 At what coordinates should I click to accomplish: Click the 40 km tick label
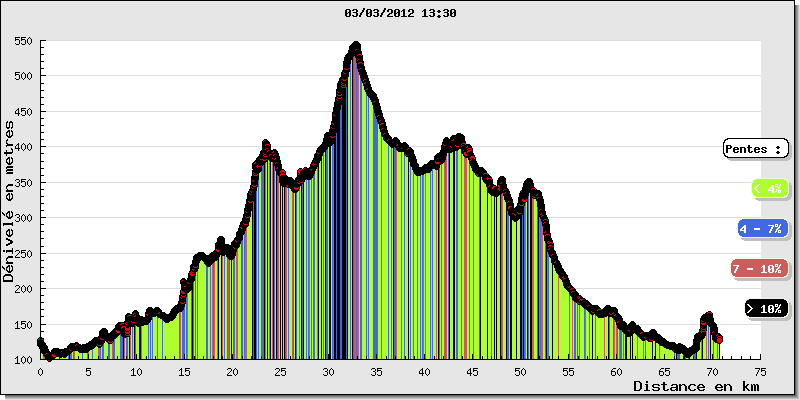(x=424, y=371)
